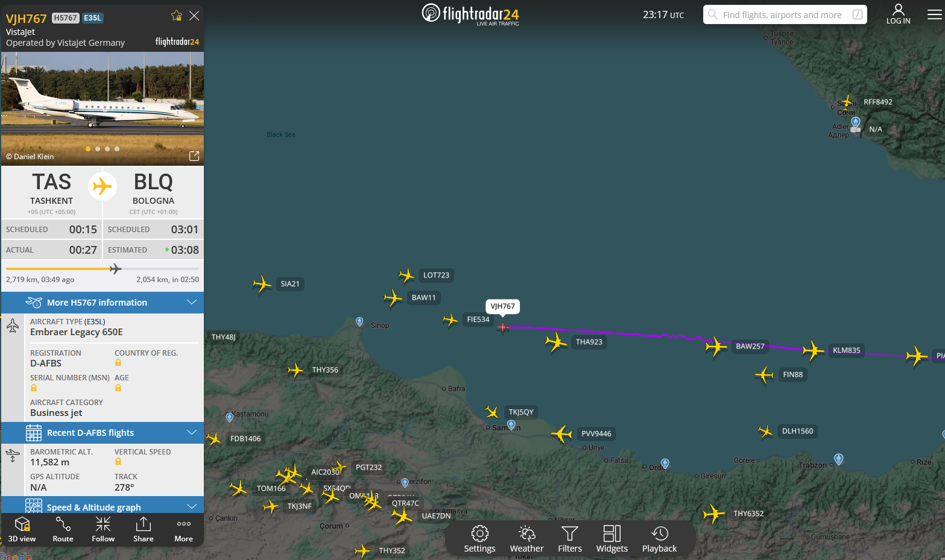The image size is (945, 560).
Task: Select the SIA21 aircraft on map
Action: (x=262, y=284)
